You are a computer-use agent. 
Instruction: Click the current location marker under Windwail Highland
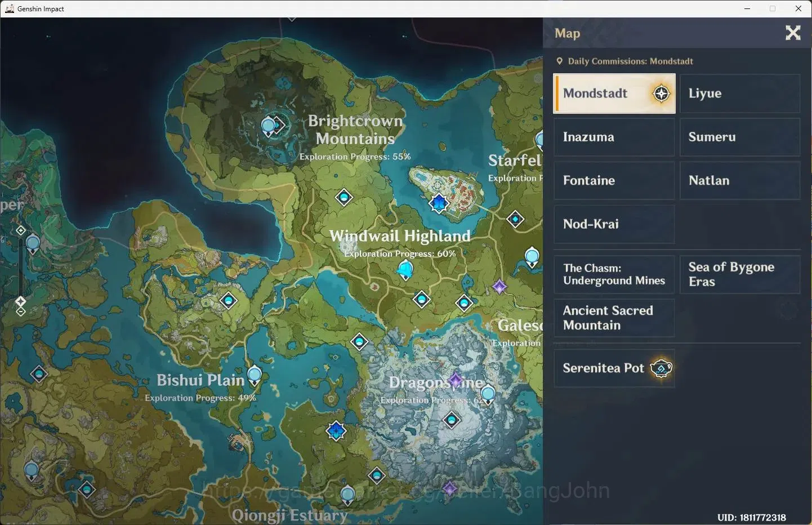tap(405, 271)
